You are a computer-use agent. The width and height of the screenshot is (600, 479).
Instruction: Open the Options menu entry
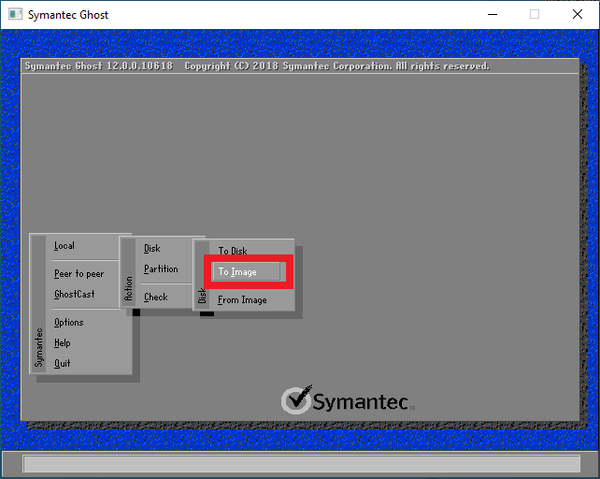pos(68,323)
